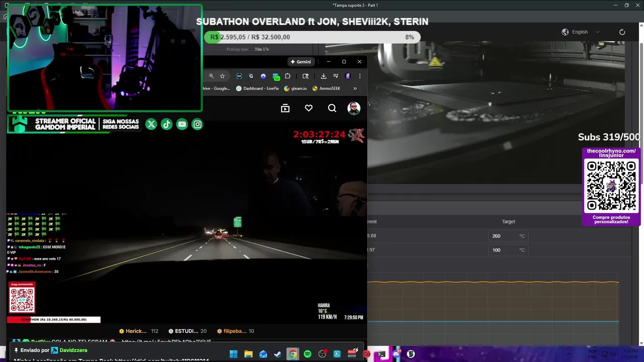This screenshot has width=644, height=362.
Task: Open the SBK browser extension
Action: 239,76
